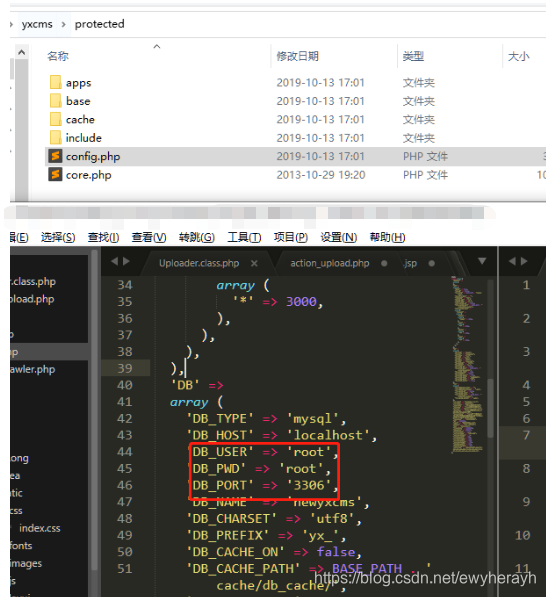Expand the chevron before protected breadcrumb
This screenshot has width=546, height=597.
tap(63, 25)
